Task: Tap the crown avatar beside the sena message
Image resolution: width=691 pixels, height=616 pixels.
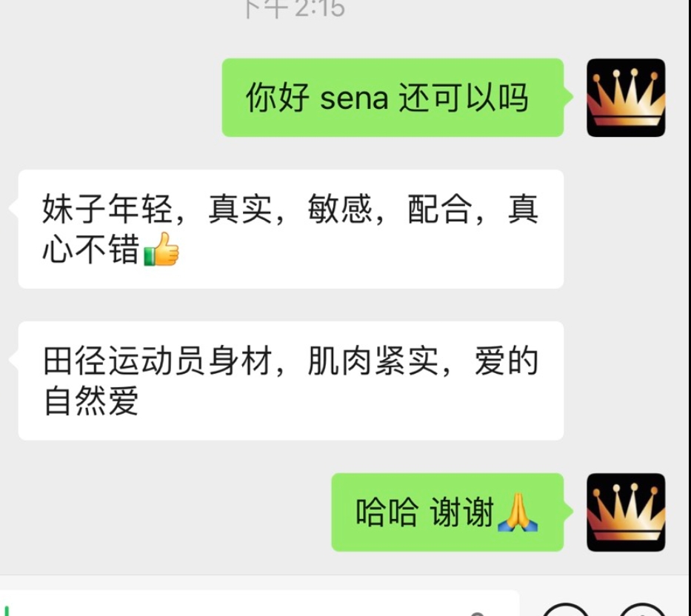Action: point(626,98)
